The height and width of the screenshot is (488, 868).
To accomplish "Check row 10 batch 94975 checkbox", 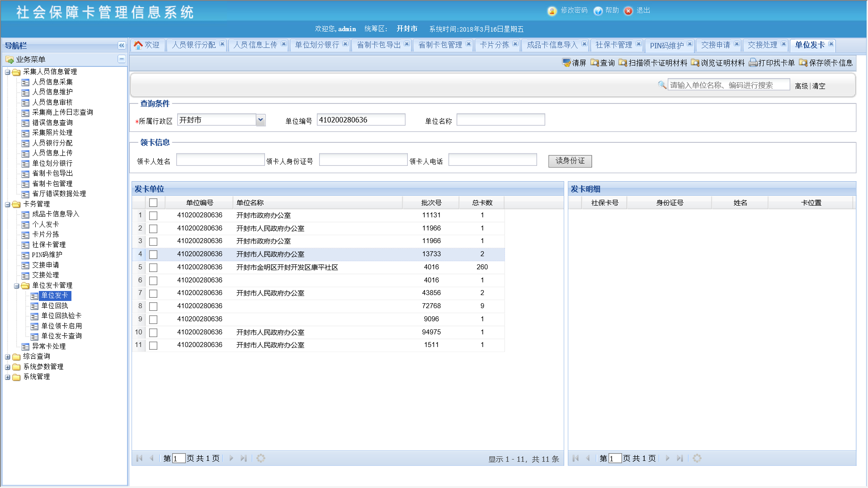I will click(153, 333).
